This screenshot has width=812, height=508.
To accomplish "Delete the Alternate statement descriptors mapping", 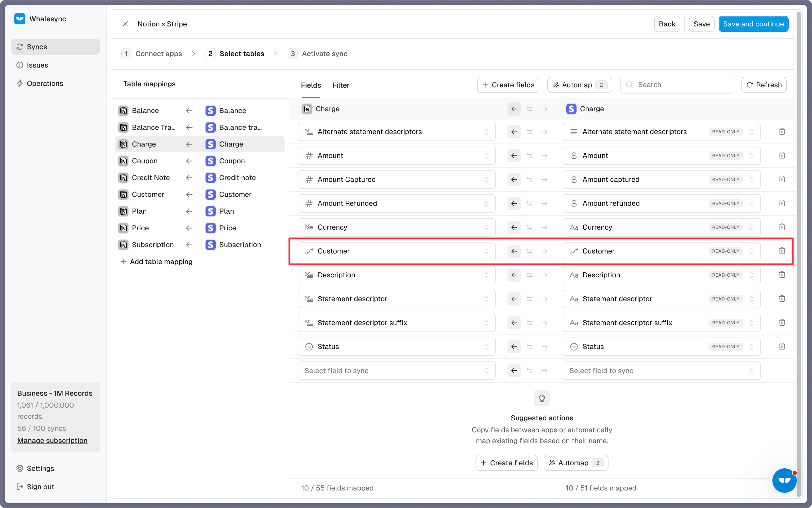I will [x=782, y=131].
